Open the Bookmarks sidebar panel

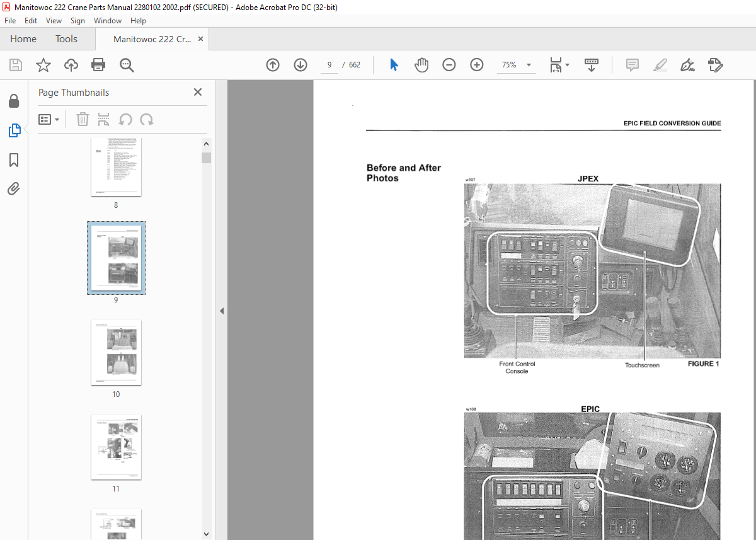pos(14,159)
